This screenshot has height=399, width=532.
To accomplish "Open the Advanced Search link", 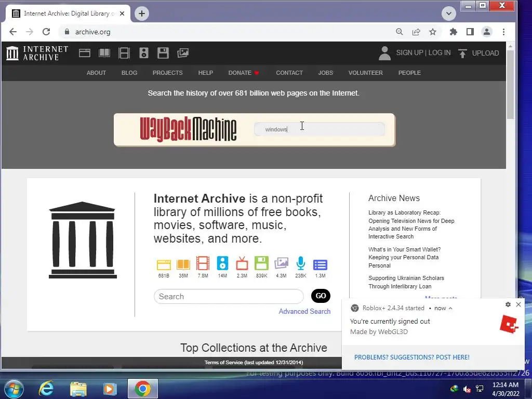I will pyautogui.click(x=304, y=312).
